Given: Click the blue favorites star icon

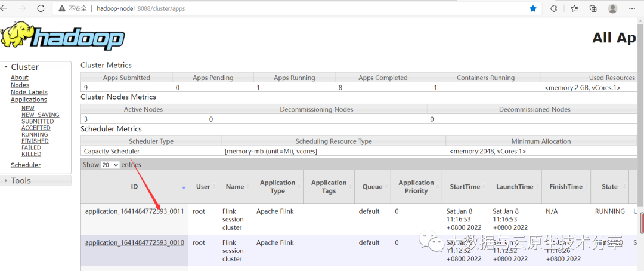Looking at the screenshot, I should (533, 8).
